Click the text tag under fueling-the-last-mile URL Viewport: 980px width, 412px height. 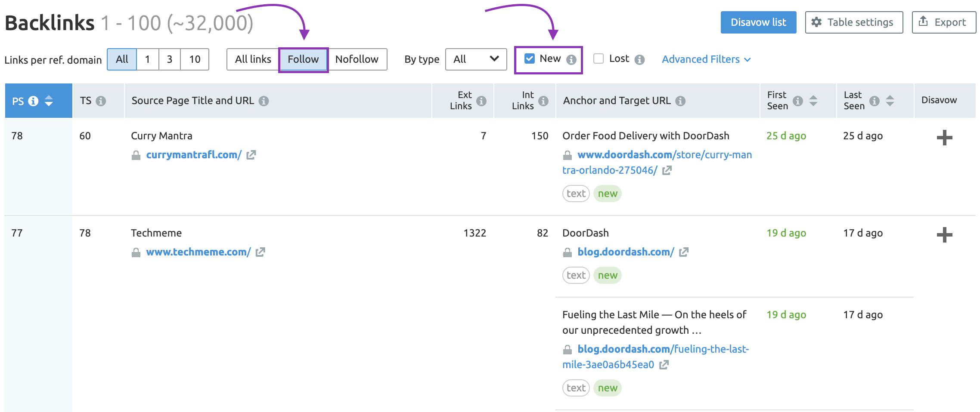click(576, 388)
